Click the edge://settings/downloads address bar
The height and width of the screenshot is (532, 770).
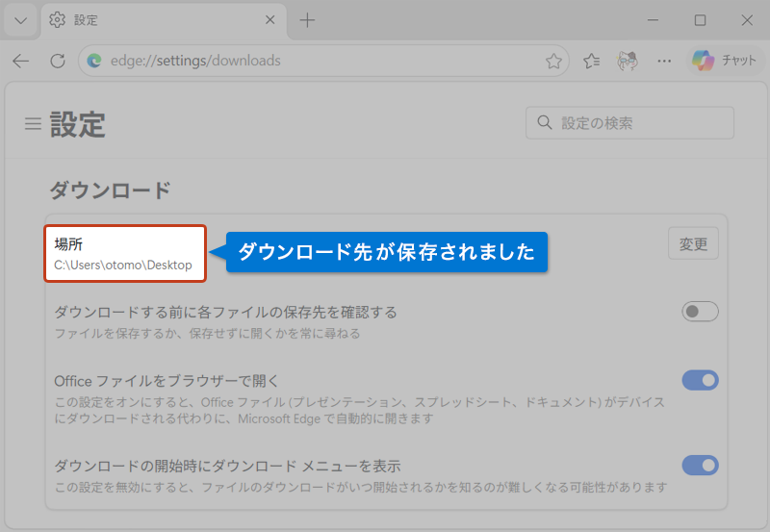[x=323, y=61]
